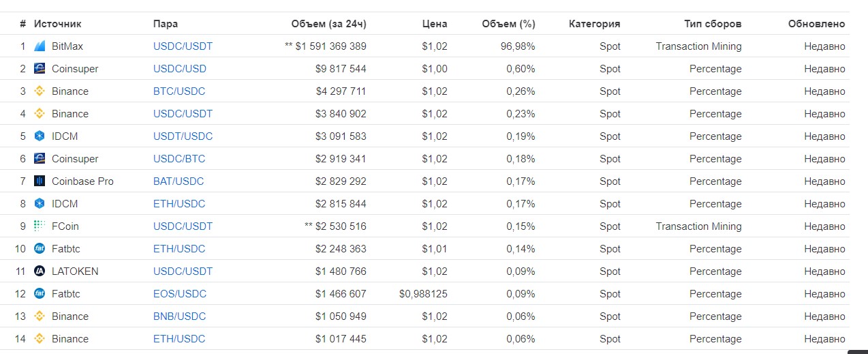Image resolution: width=868 pixels, height=354 pixels.
Task: Open the USDT/USDC pair on IDCM
Action: pyautogui.click(x=183, y=136)
